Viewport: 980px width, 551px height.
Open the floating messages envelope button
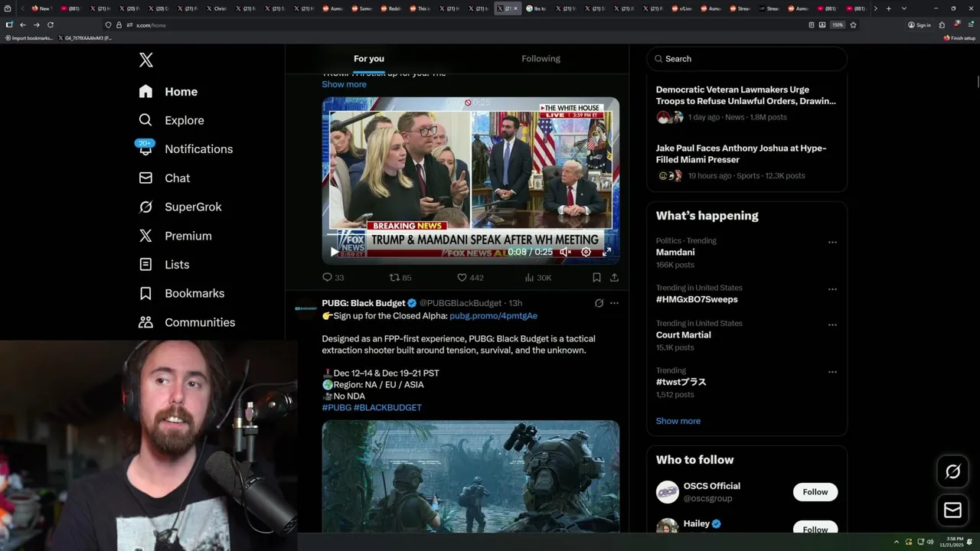952,510
